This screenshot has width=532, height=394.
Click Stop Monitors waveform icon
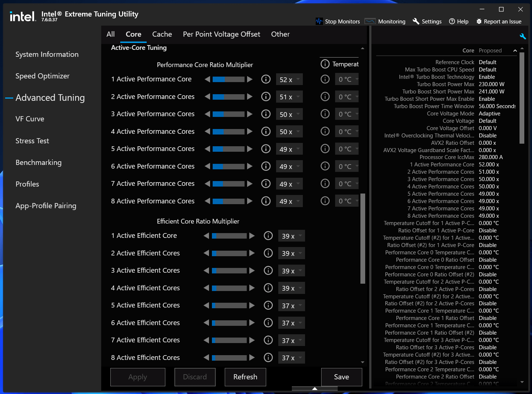click(319, 21)
